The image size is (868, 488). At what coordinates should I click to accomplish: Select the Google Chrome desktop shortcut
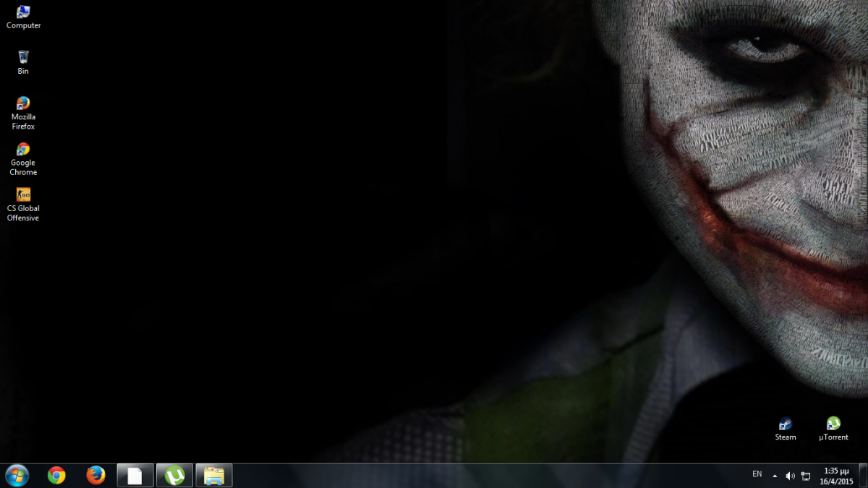(23, 159)
